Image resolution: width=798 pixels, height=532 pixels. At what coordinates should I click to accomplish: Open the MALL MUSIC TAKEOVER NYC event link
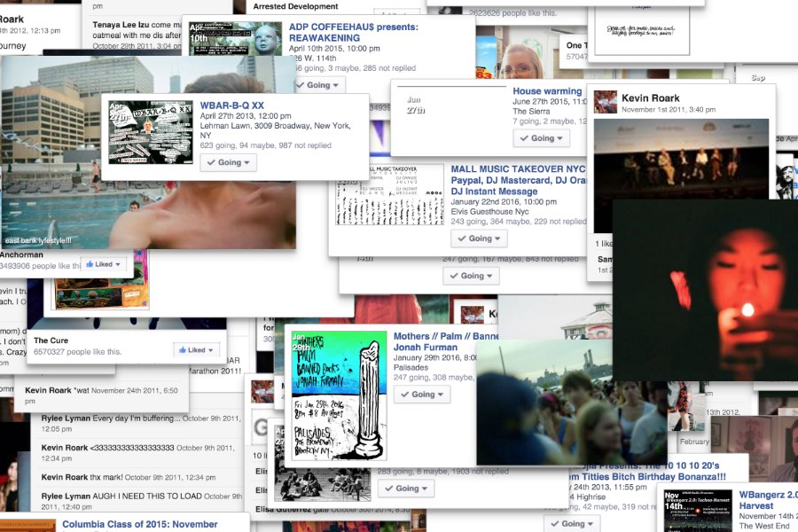(x=519, y=180)
